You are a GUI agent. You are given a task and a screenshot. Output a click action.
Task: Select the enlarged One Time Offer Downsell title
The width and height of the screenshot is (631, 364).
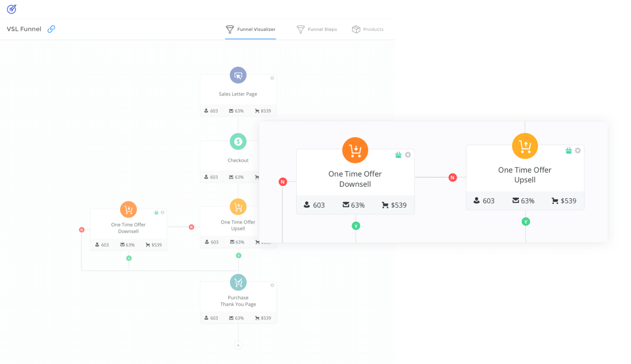(355, 179)
